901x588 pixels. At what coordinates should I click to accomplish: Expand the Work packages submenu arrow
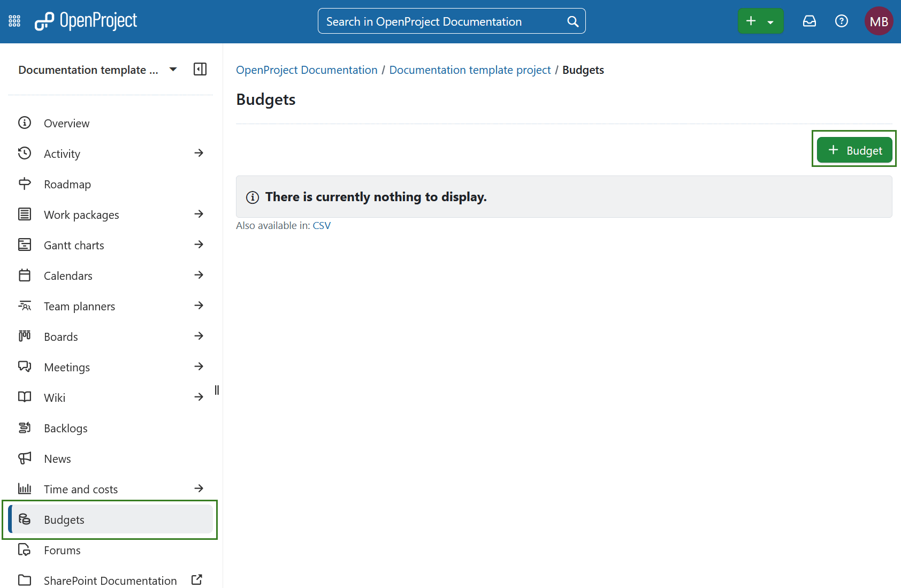click(x=198, y=214)
